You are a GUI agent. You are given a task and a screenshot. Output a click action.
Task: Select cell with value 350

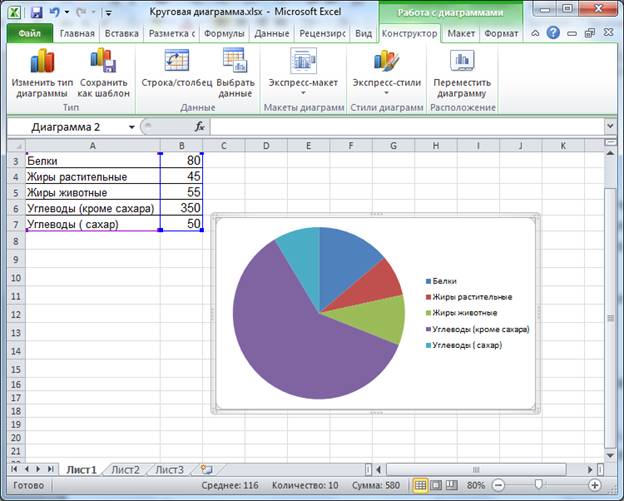(181, 208)
